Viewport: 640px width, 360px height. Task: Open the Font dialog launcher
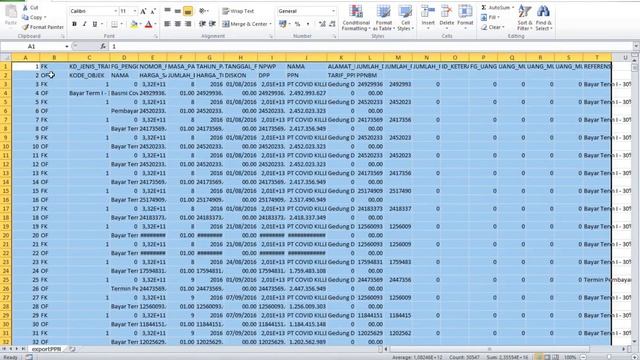click(156, 36)
